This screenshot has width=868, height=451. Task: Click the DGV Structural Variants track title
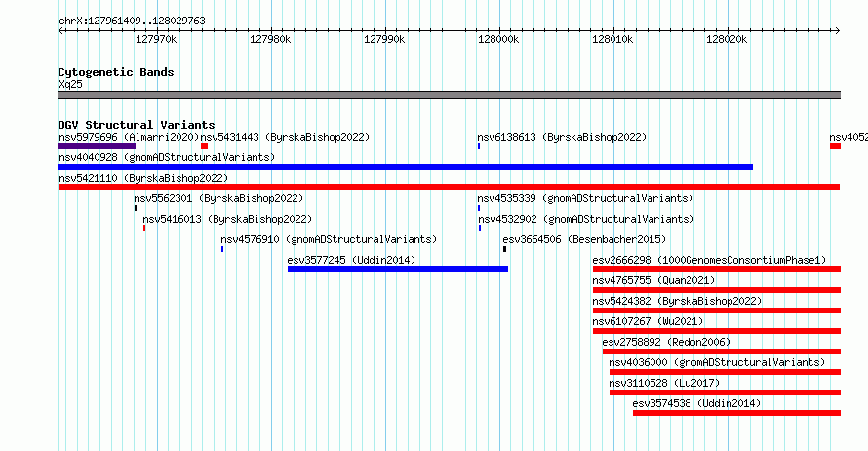137,125
